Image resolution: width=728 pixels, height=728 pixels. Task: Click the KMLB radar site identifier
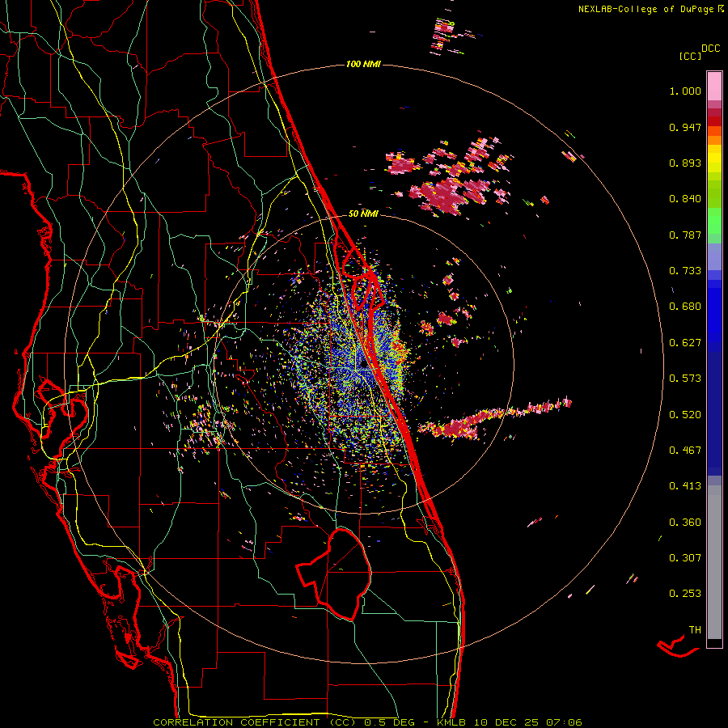[x=452, y=722]
